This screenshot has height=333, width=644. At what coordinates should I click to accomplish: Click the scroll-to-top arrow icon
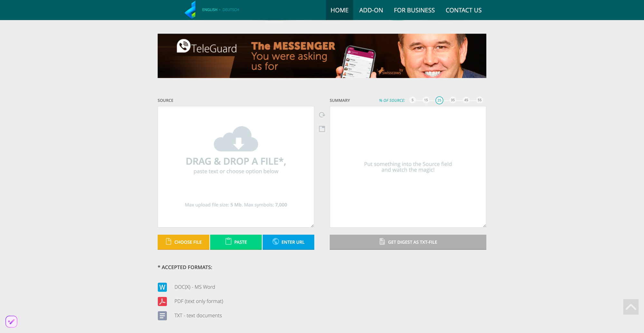pyautogui.click(x=631, y=307)
